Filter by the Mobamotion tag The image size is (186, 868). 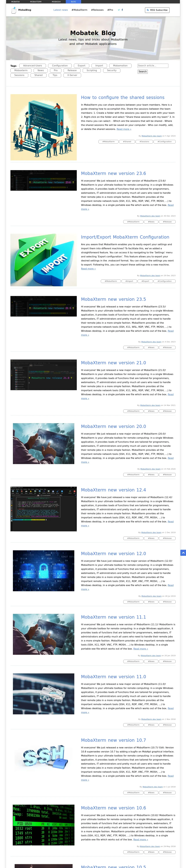pos(120,66)
